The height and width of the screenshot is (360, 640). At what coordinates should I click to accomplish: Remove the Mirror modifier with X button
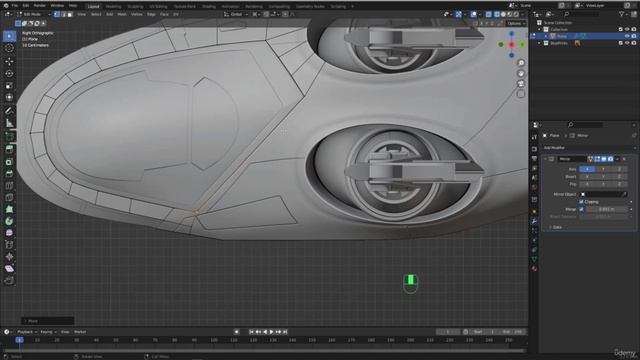coord(624,159)
